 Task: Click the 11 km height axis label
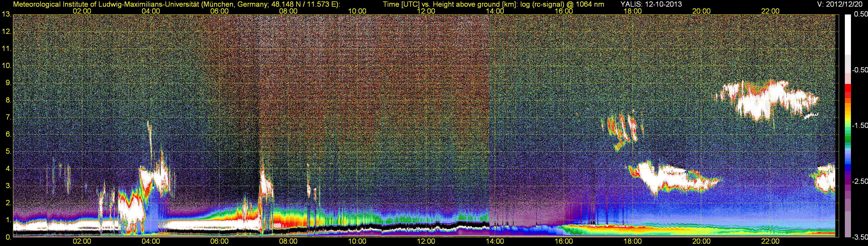point(6,49)
